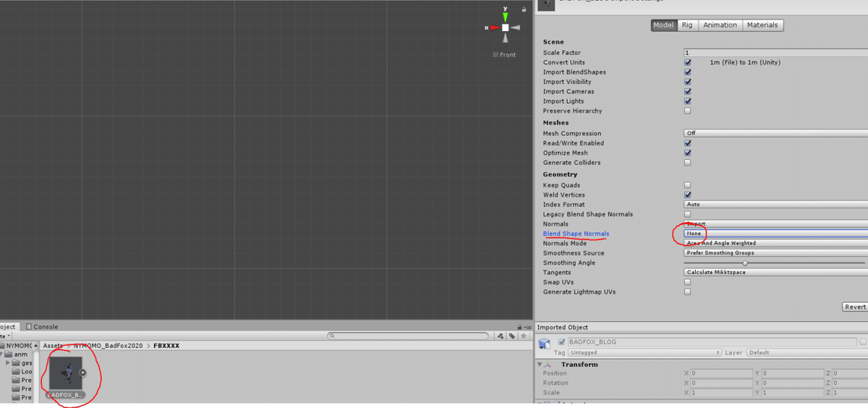
Task: Toggle Optimize Mesh checkbox
Action: pyautogui.click(x=687, y=153)
